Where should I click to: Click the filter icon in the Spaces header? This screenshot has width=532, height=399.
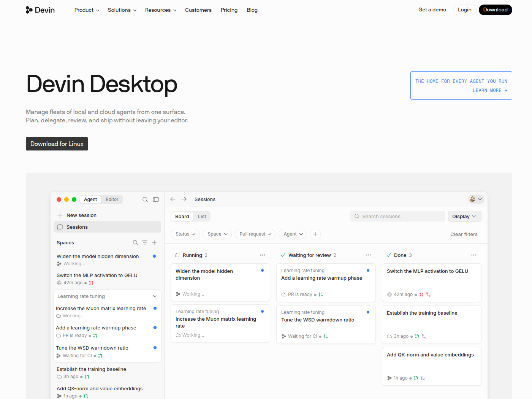pos(145,242)
